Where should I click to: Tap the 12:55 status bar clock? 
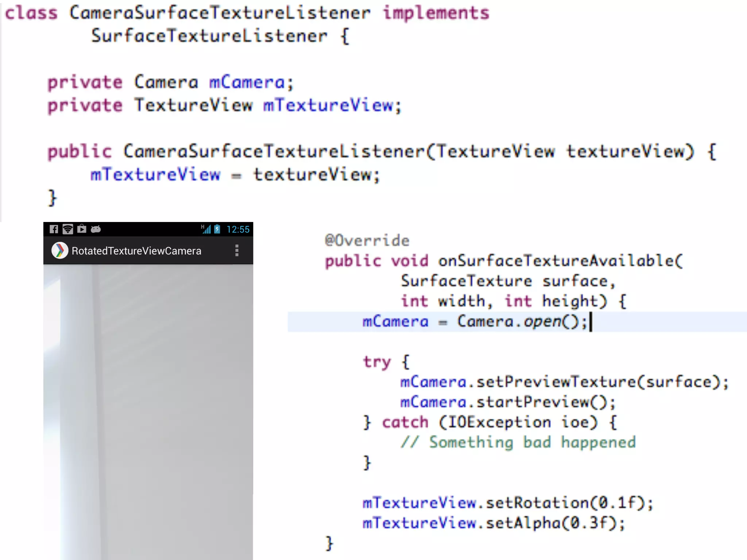pyautogui.click(x=238, y=229)
